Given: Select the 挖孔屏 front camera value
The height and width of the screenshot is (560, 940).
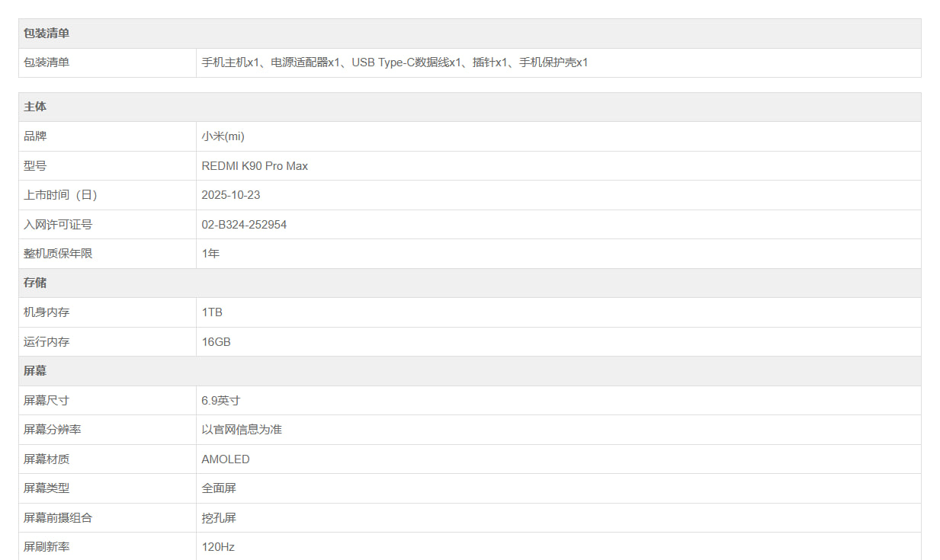Looking at the screenshot, I should click(x=219, y=518).
